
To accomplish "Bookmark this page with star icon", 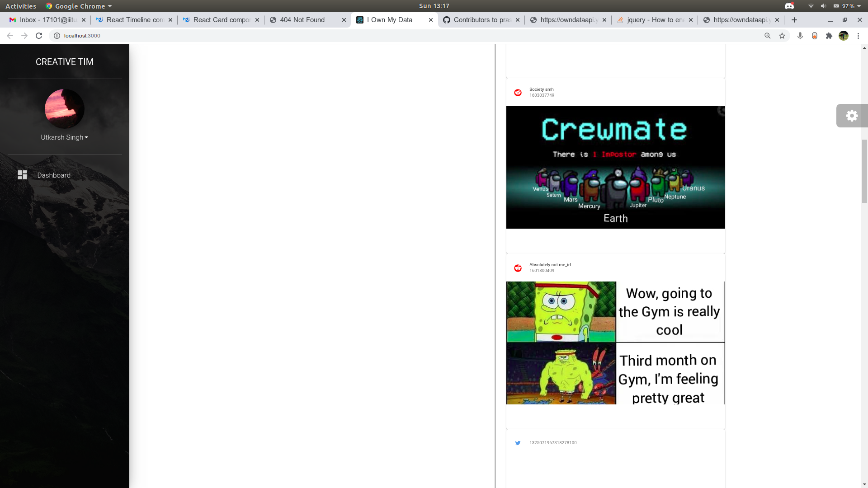I will pyautogui.click(x=782, y=36).
